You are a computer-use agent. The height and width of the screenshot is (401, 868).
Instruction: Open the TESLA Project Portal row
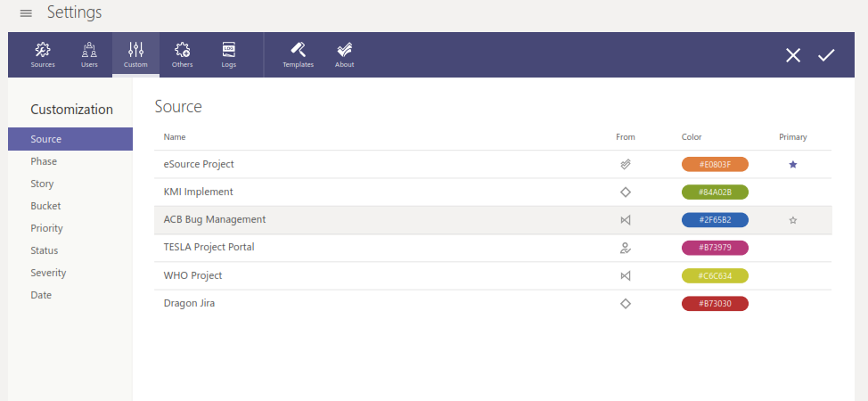(x=209, y=248)
